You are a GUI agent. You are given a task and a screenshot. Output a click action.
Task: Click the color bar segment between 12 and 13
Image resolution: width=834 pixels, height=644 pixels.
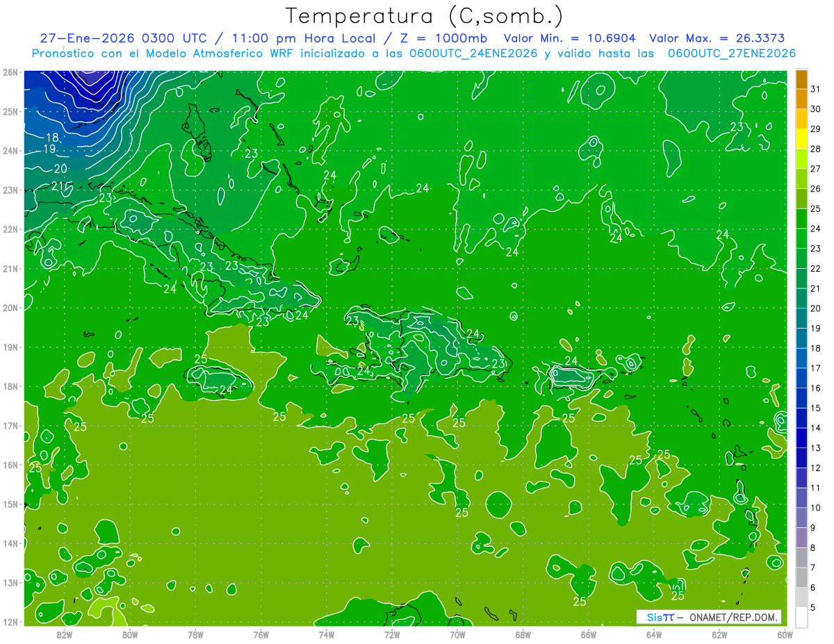(x=801, y=458)
